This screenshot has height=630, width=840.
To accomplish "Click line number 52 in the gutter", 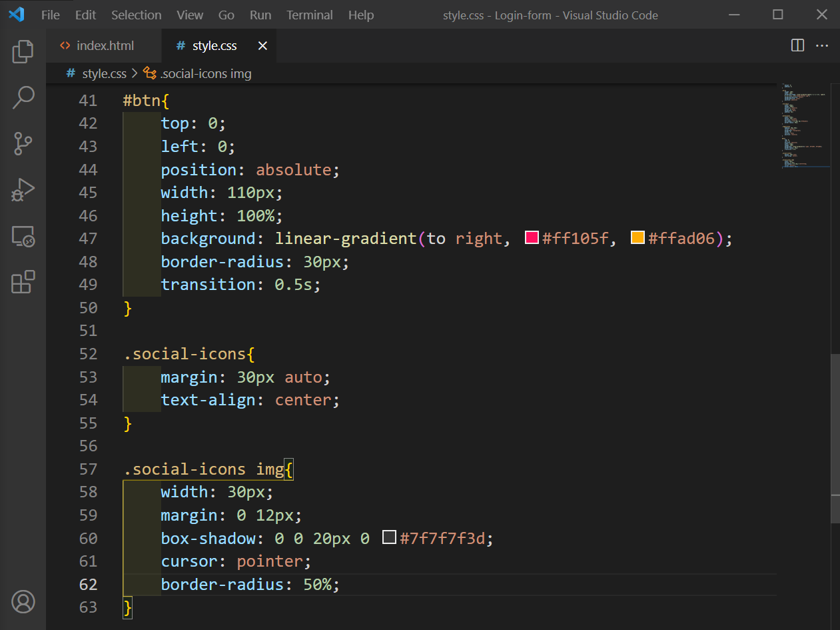I will tap(88, 353).
